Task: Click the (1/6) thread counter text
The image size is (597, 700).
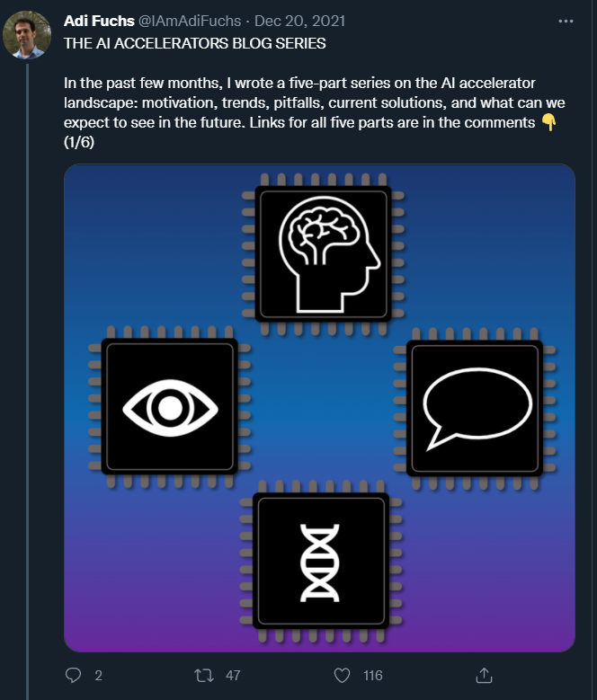Action: click(x=81, y=143)
